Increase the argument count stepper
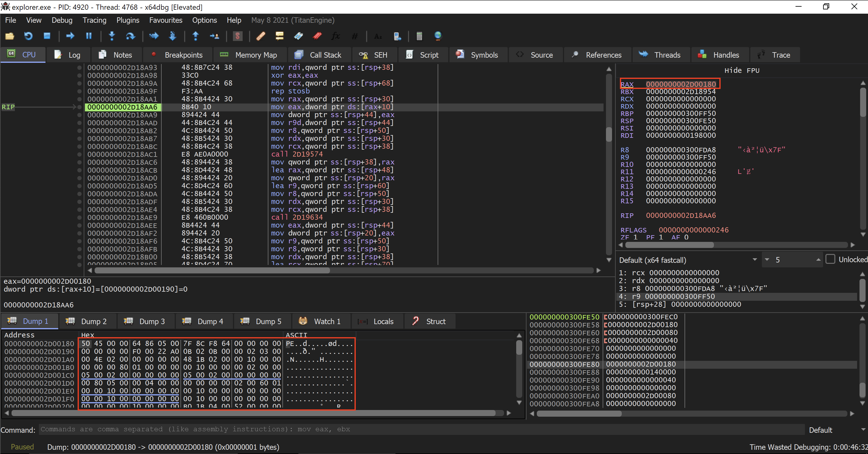 (818, 260)
